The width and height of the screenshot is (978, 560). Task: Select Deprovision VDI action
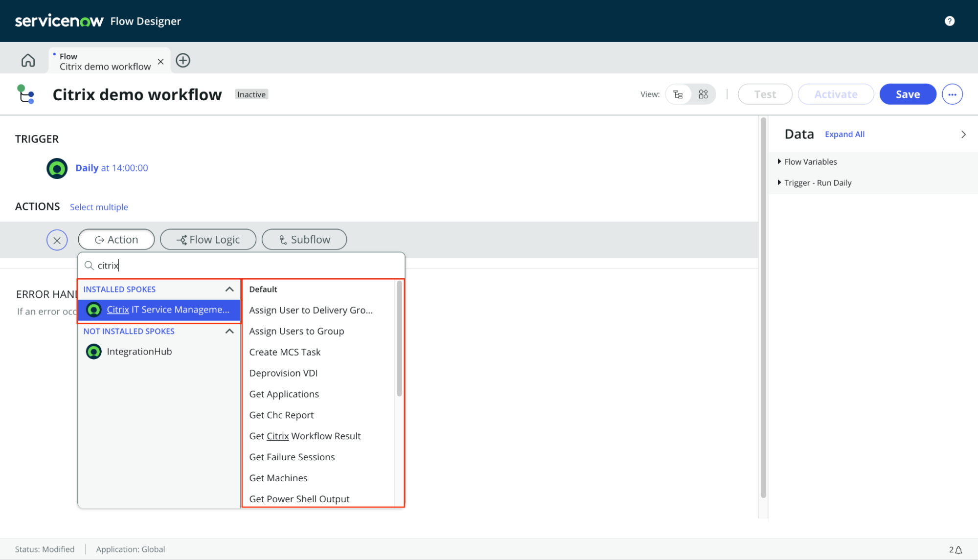click(x=283, y=373)
